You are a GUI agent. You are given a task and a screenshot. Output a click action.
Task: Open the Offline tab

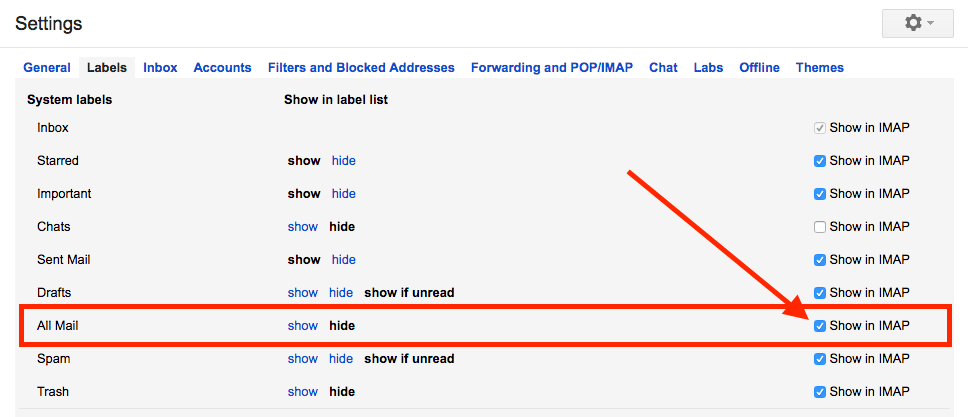tap(759, 68)
